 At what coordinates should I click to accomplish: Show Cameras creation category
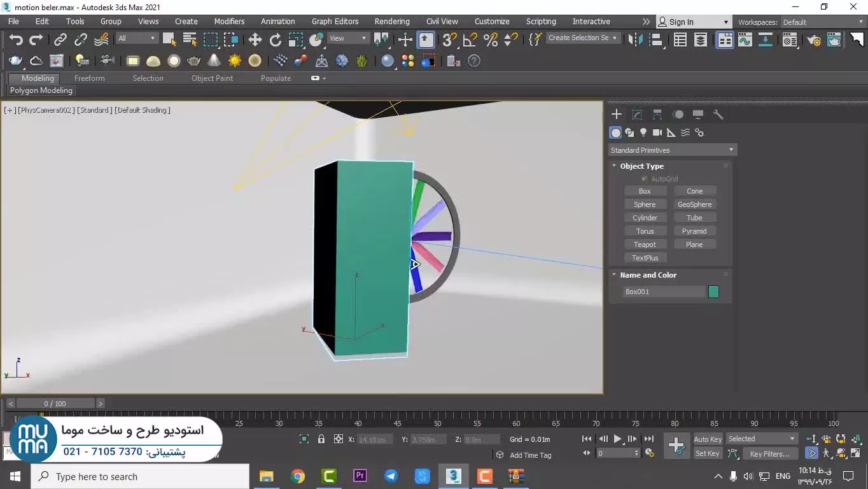click(x=657, y=132)
